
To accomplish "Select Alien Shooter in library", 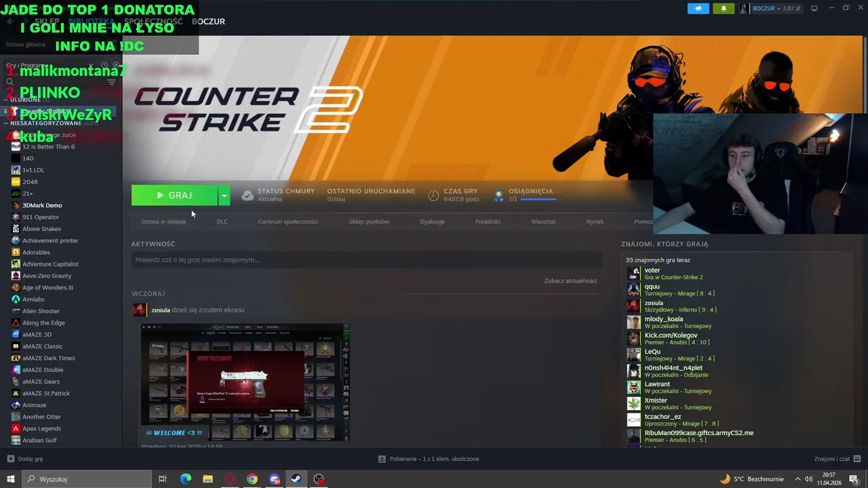I will [41, 311].
